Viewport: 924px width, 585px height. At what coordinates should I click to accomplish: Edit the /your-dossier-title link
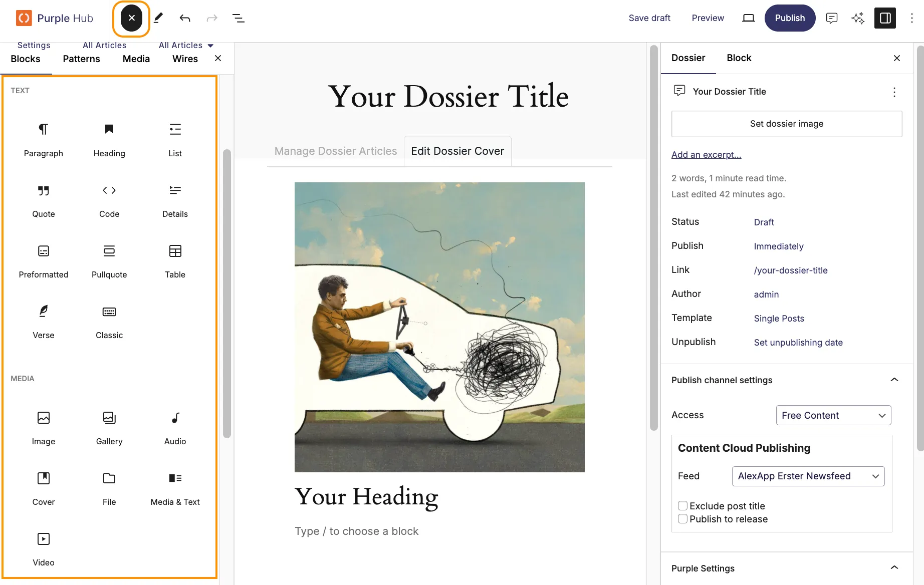[791, 270]
